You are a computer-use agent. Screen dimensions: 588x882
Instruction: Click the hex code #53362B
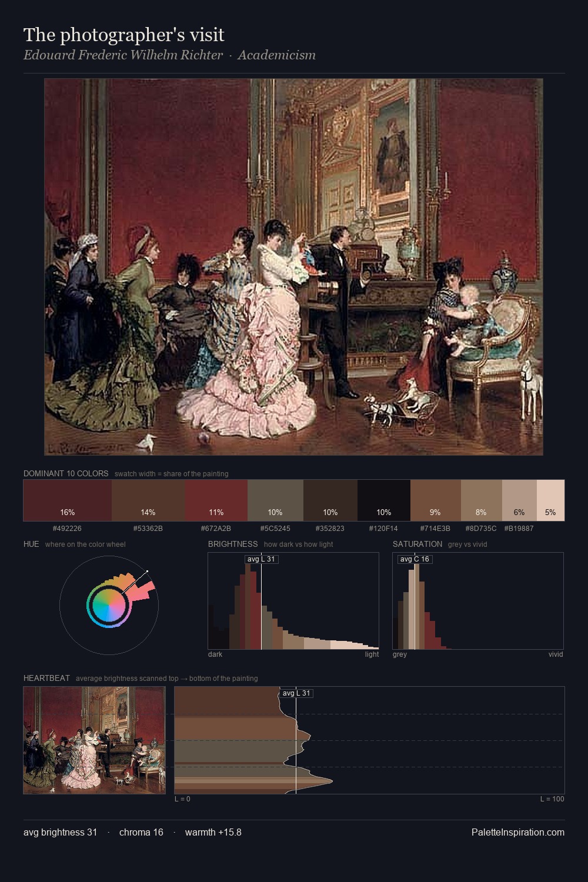148,529
